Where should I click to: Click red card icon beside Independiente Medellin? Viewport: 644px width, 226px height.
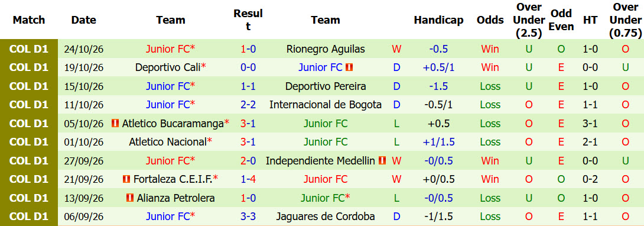tap(382, 161)
